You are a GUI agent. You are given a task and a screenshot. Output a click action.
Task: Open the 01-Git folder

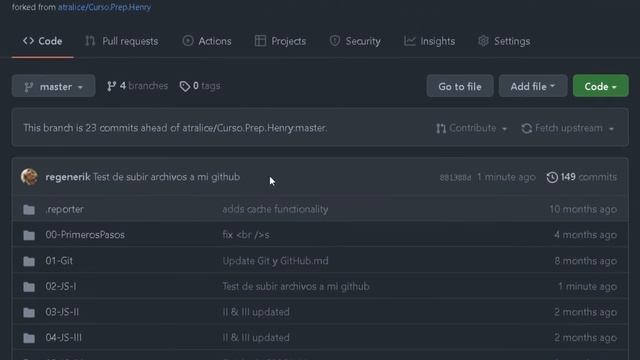tap(59, 261)
